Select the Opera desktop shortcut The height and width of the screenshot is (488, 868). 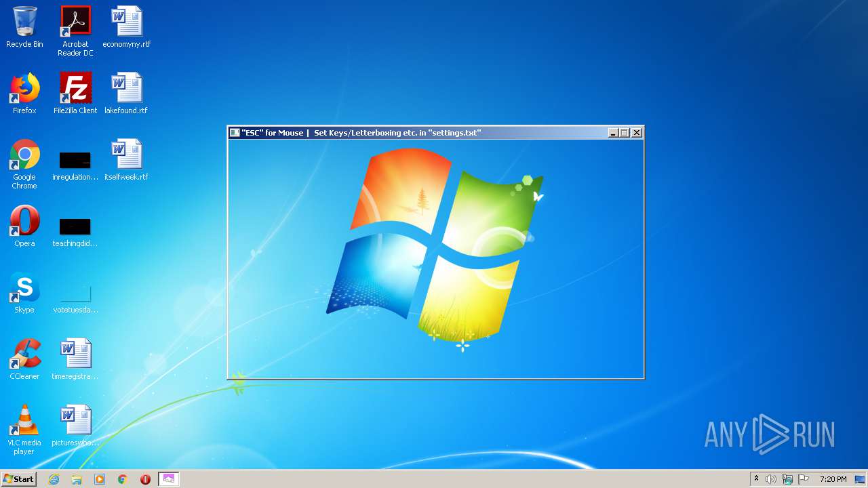click(x=24, y=226)
